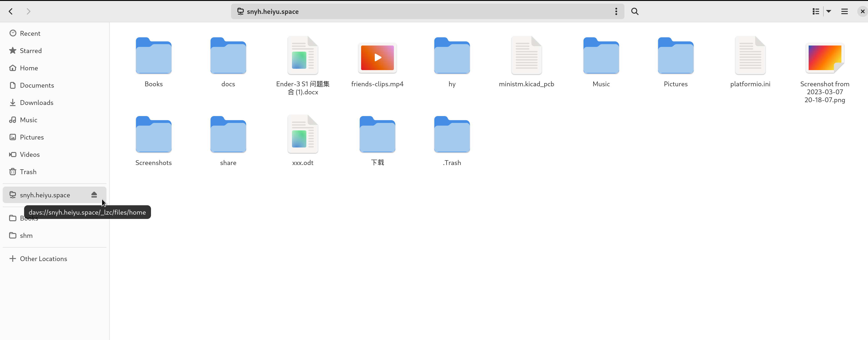This screenshot has width=868, height=340.
Task: Go to Home in the sidebar
Action: coord(55,68)
